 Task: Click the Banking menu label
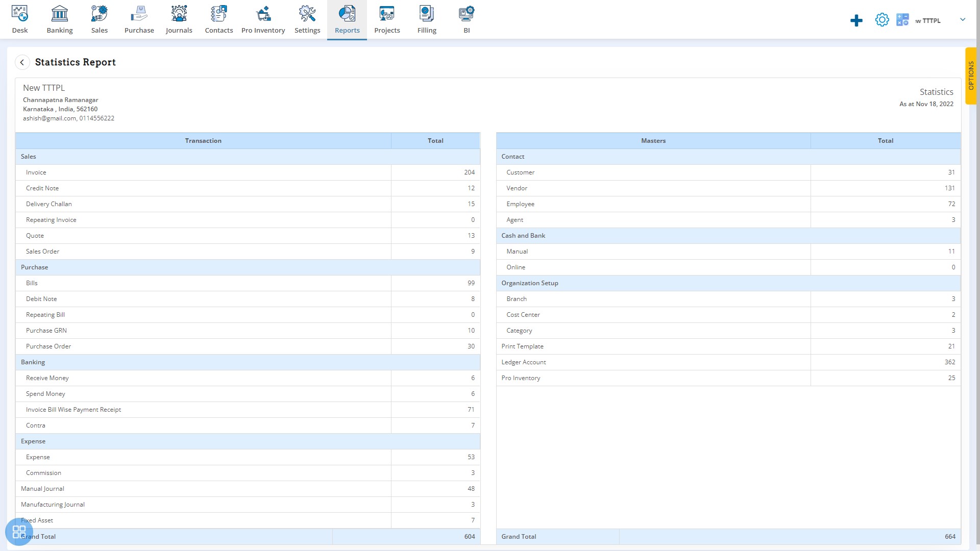[x=60, y=31]
